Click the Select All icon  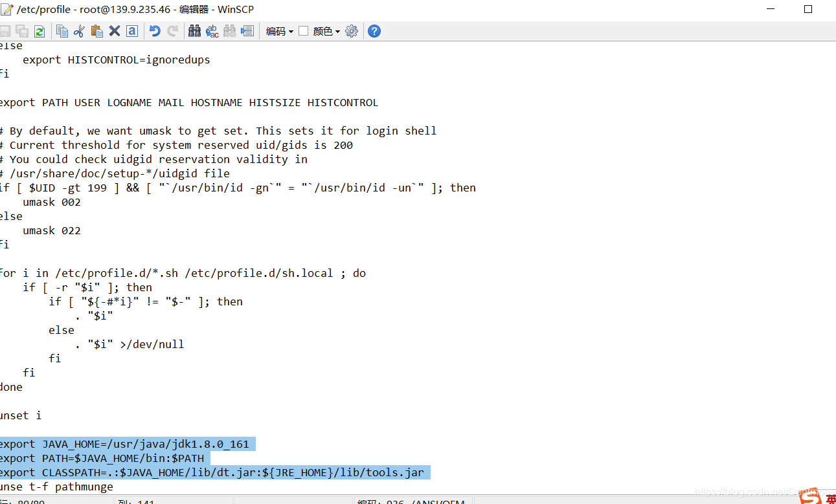pos(132,31)
